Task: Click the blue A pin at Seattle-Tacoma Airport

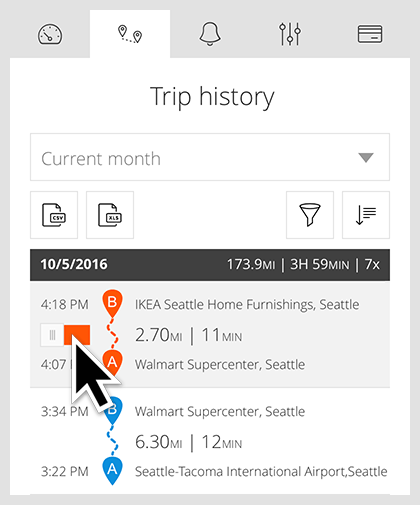Action: [x=112, y=471]
